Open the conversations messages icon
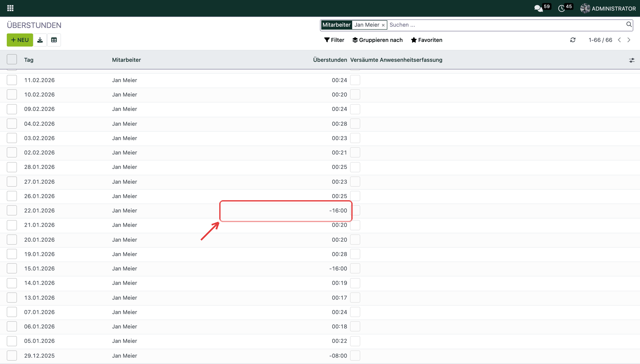This screenshot has width=640, height=364. (538, 8)
